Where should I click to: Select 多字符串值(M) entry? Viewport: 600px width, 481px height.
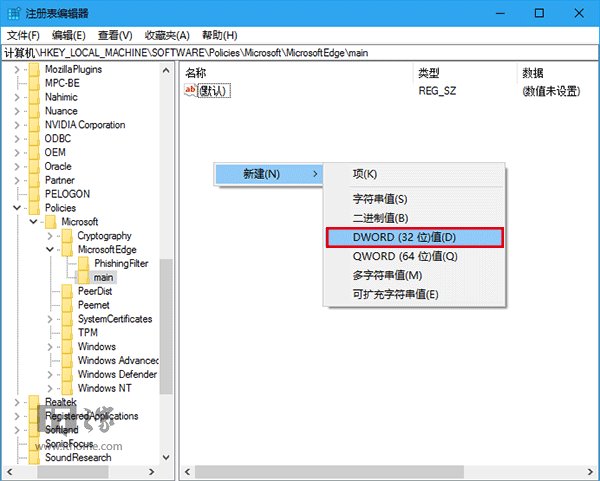pos(414,276)
